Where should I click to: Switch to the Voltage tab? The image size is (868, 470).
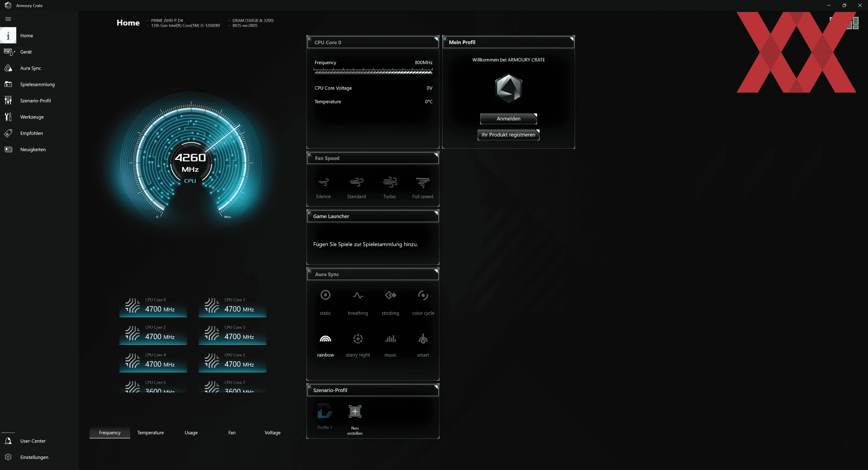tap(273, 433)
